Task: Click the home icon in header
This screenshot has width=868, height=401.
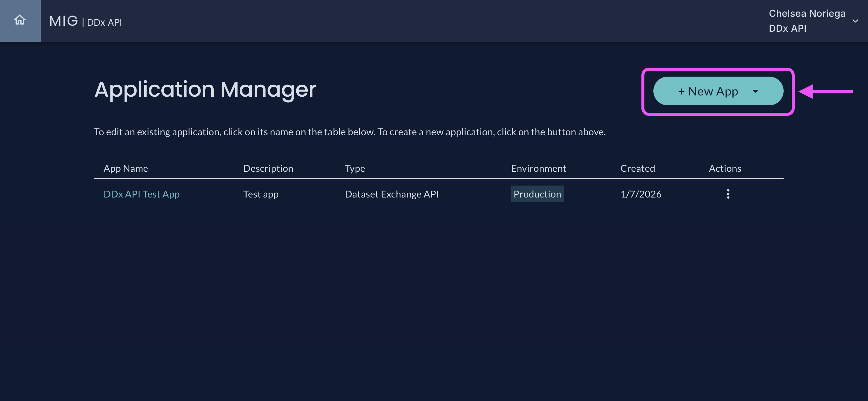Action: [20, 20]
